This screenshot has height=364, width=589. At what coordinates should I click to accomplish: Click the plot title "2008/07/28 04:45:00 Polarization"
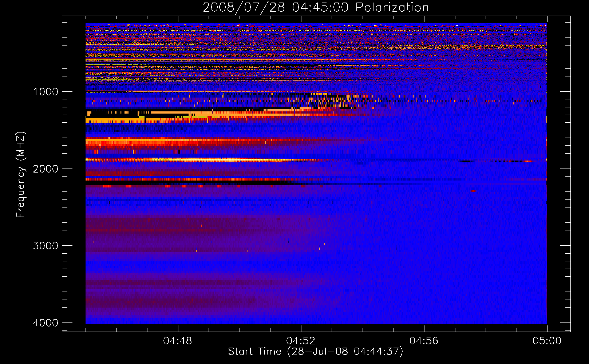click(x=316, y=8)
